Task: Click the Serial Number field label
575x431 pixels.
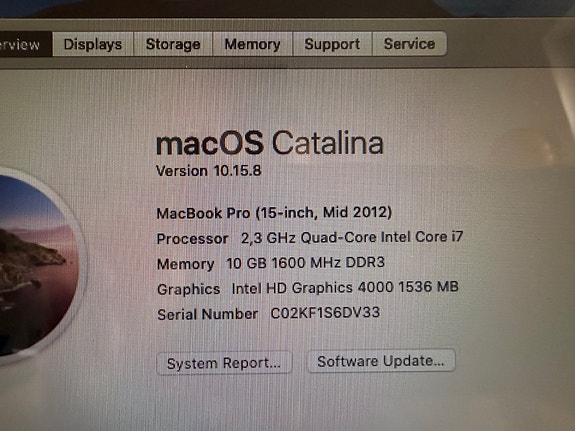Action: [208, 314]
